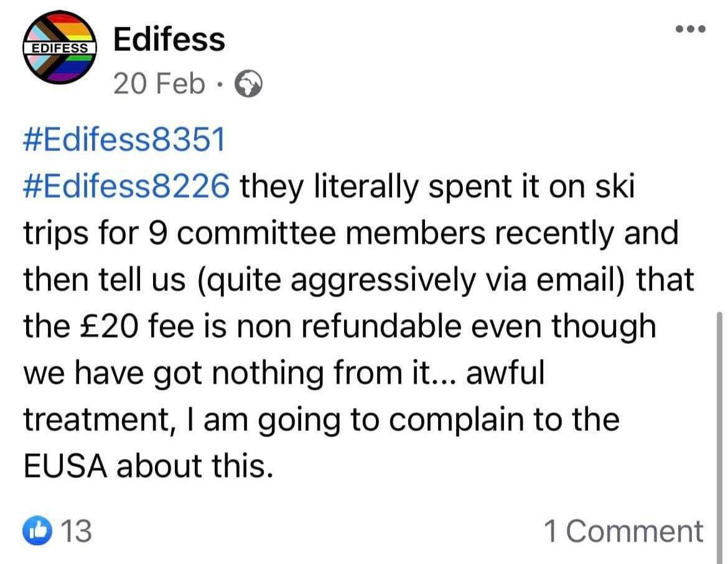Viewport: 728px width, 564px height.
Task: Click the vertical scrollbar on the right
Action: pyautogui.click(x=719, y=436)
